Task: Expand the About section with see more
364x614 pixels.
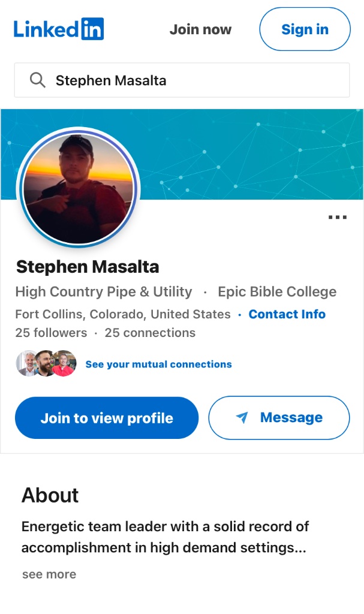Action: pyautogui.click(x=49, y=574)
